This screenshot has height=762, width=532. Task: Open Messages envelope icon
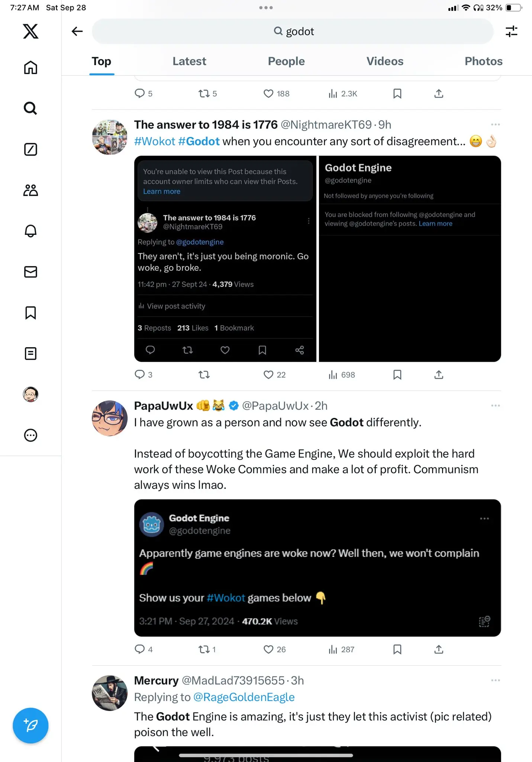click(x=30, y=272)
